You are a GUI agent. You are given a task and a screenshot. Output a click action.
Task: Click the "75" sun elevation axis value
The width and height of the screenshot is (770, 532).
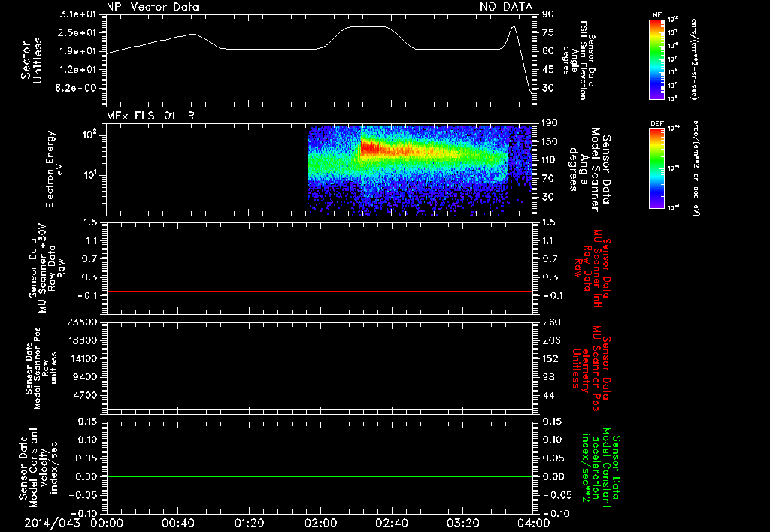[548, 32]
